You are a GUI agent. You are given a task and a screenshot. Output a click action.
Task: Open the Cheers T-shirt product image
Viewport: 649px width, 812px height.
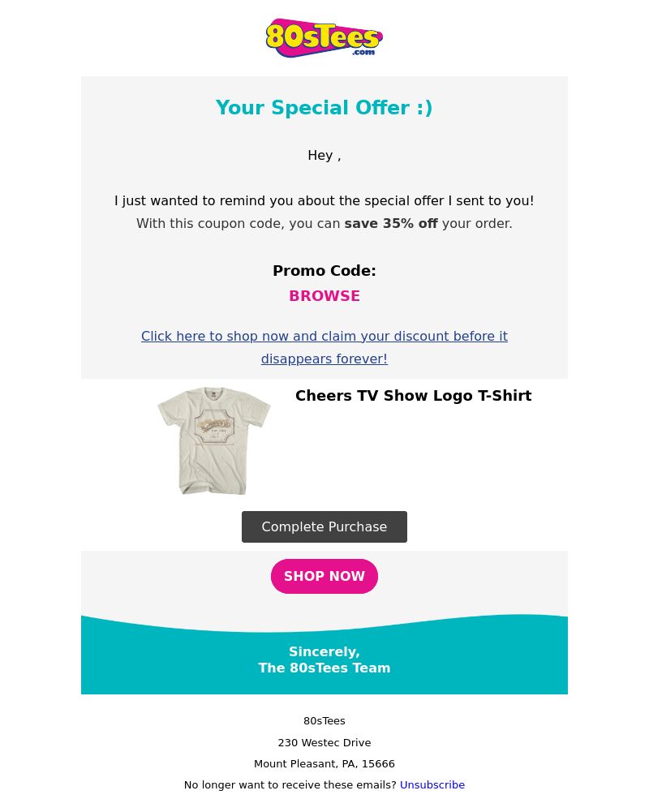214,440
